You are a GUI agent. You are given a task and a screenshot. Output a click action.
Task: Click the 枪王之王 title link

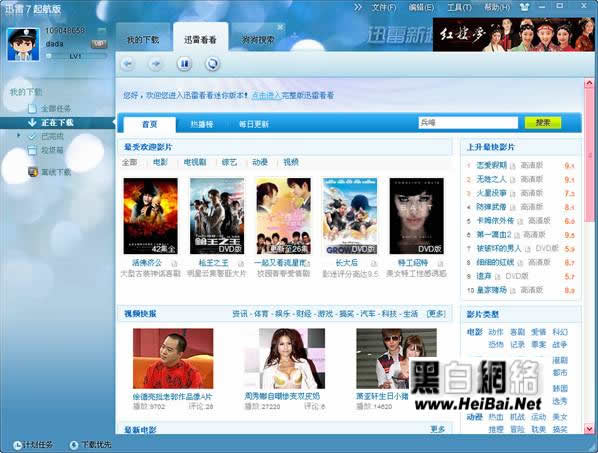(x=213, y=263)
